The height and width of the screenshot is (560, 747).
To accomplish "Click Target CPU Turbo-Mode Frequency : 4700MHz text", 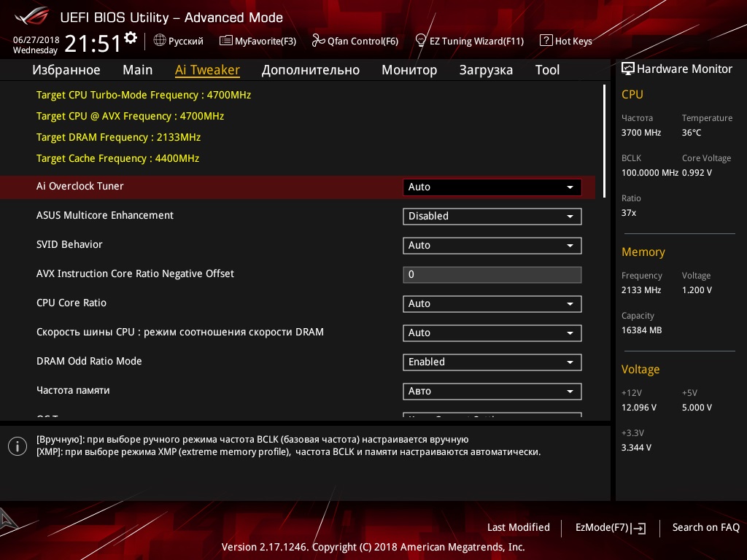I will (x=144, y=95).
